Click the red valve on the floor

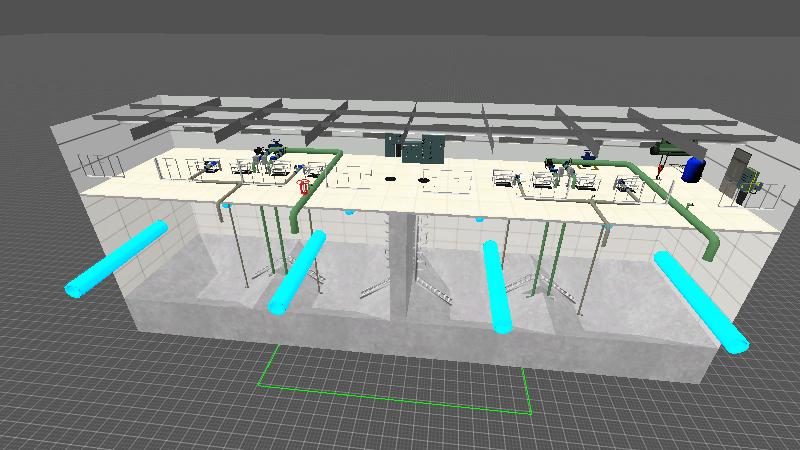[304, 186]
